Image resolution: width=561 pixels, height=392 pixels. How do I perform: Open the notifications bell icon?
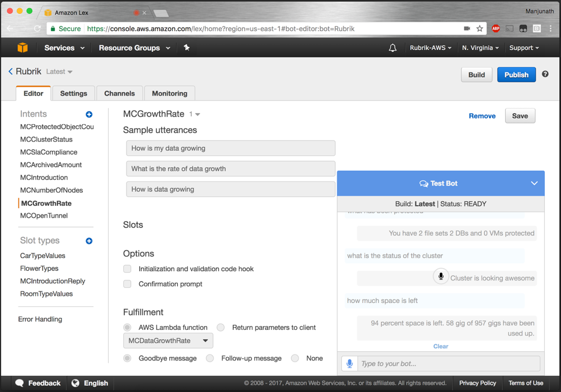click(x=392, y=48)
